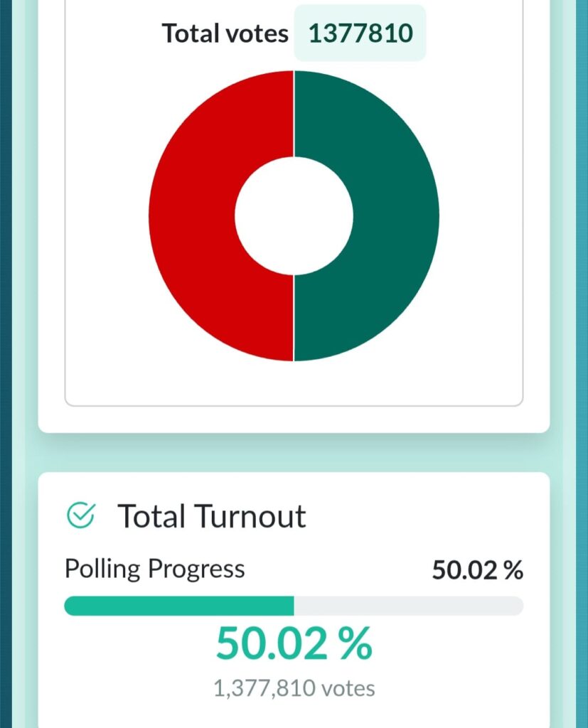Click the "Total votes" label
This screenshot has height=728, width=588.
click(x=225, y=33)
